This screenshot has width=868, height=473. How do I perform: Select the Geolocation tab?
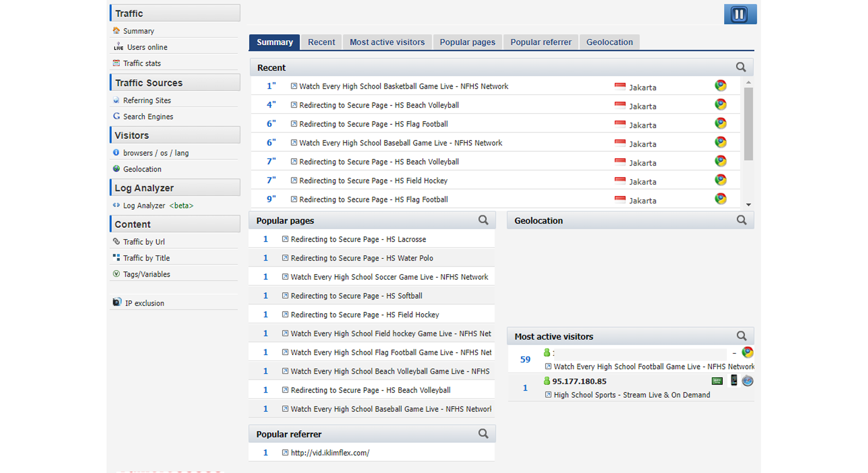click(x=609, y=42)
